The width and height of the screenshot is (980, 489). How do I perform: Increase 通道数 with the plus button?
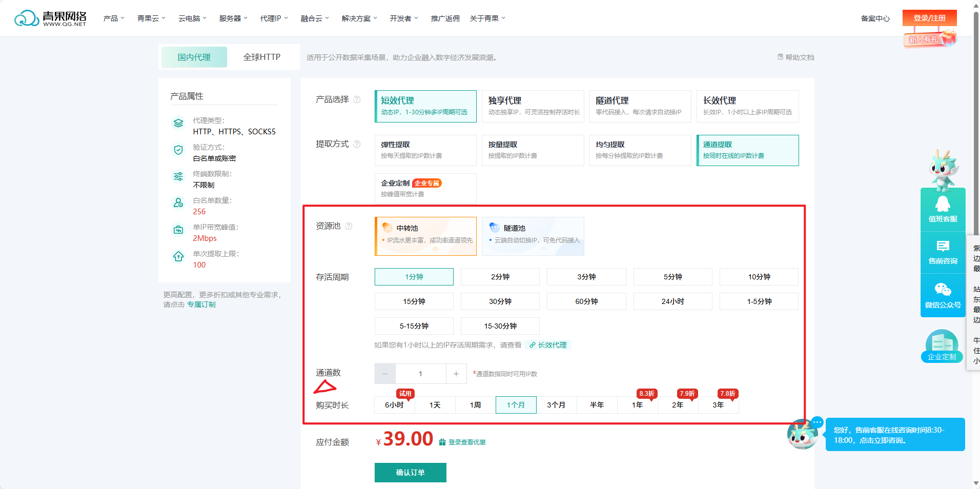[x=456, y=374]
